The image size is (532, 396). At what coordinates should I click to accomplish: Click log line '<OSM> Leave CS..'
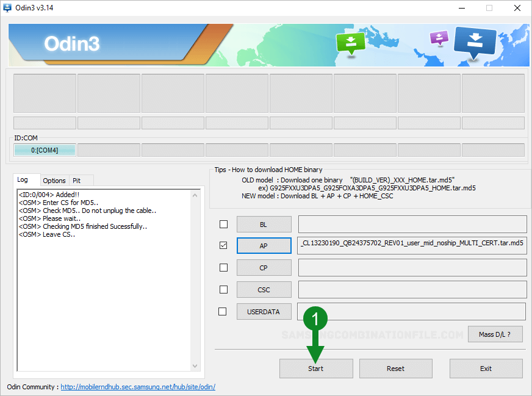(x=47, y=234)
